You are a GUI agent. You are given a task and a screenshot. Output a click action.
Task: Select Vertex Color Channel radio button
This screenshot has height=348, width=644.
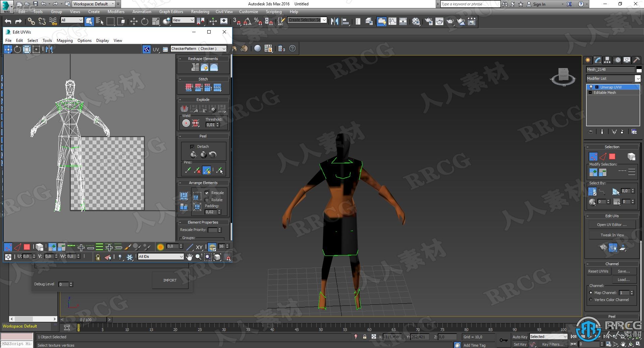tap(591, 300)
